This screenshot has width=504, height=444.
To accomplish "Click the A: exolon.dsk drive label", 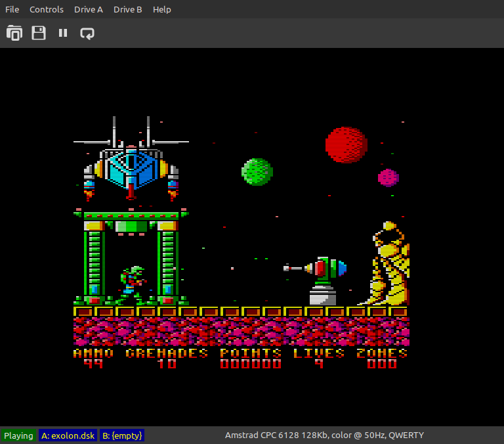I will (x=68, y=435).
